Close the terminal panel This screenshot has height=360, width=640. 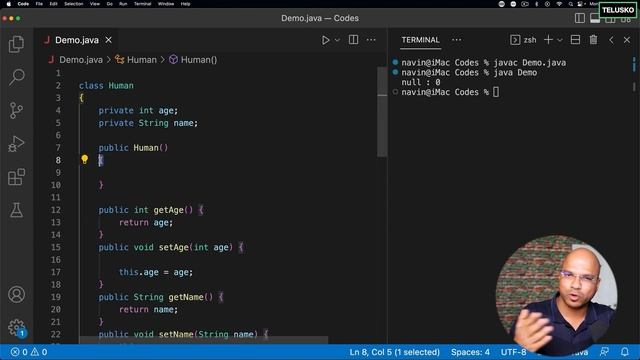[x=627, y=40]
